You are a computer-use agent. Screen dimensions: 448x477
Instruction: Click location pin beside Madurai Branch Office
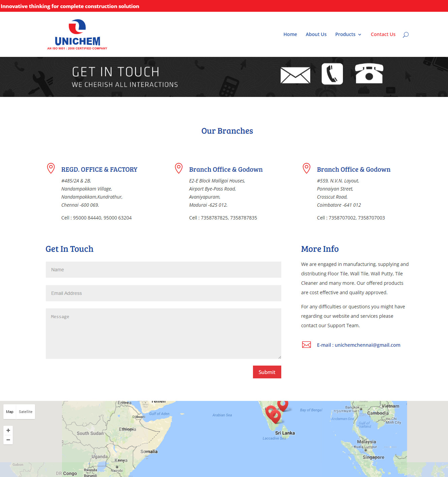click(179, 168)
